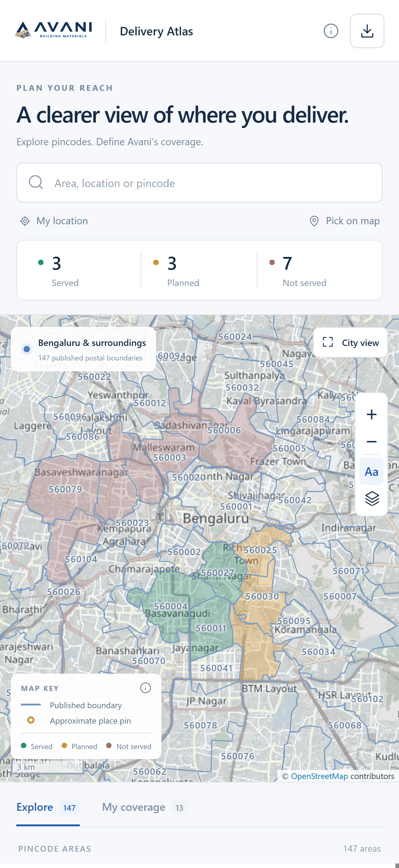
Task: Click the Not served count card
Action: [x=319, y=270]
